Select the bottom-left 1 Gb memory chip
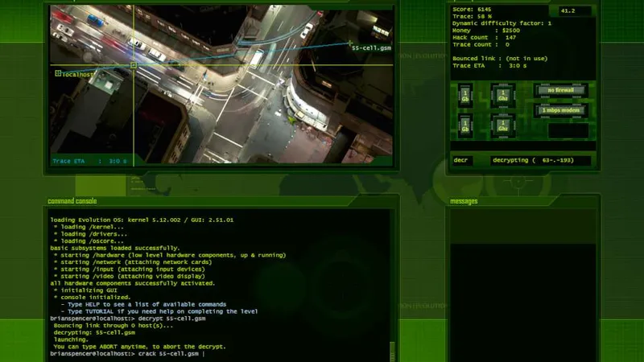This screenshot has width=644, height=362. (464, 125)
